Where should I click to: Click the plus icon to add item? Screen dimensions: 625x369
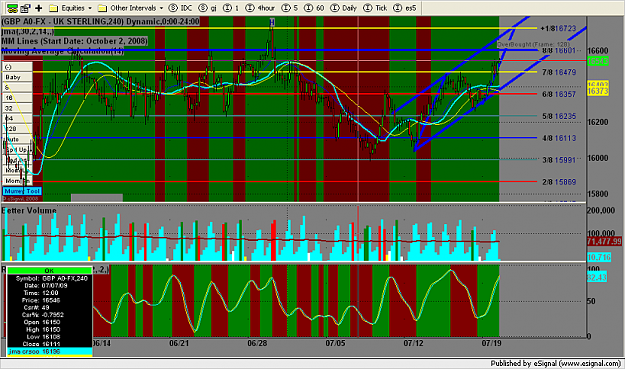tap(39, 8)
